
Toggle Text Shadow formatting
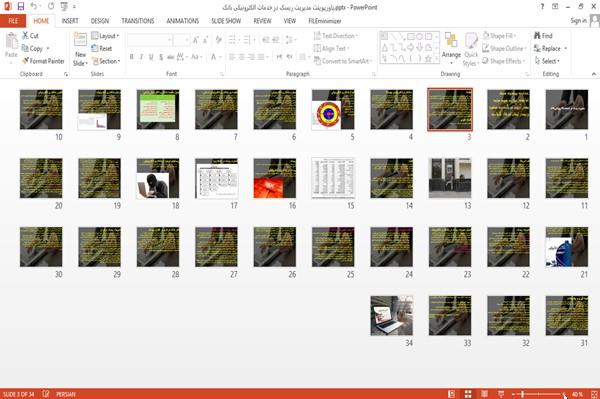[161, 57]
